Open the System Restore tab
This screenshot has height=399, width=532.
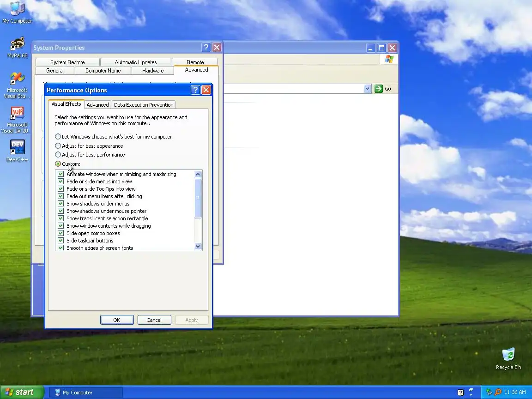(x=67, y=62)
